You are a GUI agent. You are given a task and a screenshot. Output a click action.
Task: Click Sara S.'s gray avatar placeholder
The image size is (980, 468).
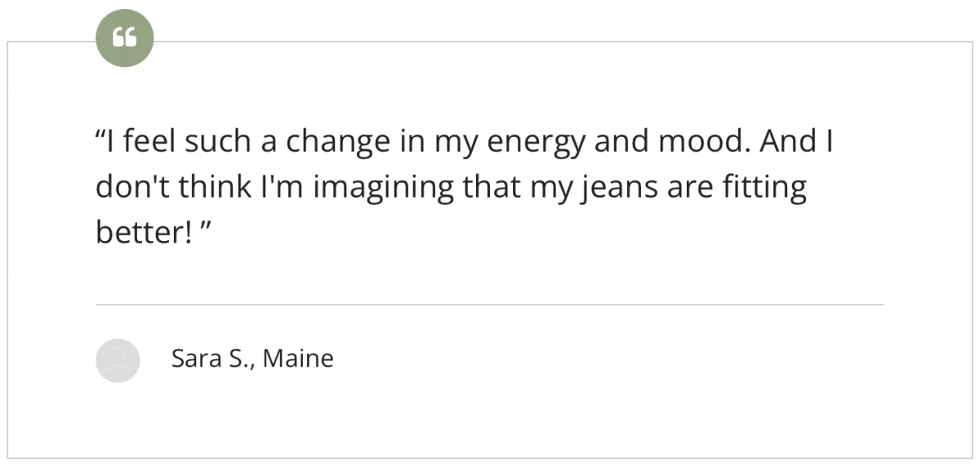118,360
